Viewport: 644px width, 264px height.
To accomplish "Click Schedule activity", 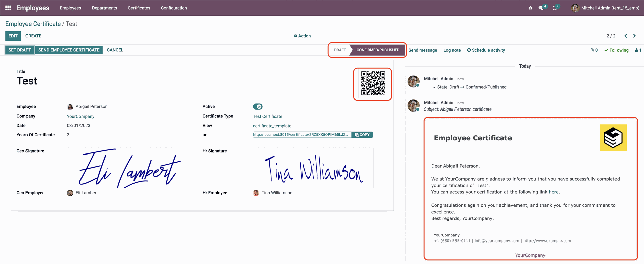I will tap(486, 50).
